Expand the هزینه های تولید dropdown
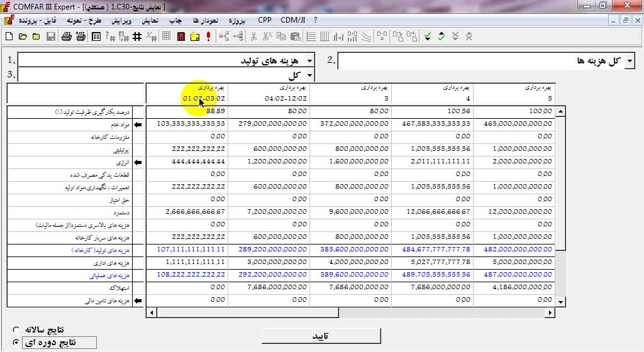Image resolution: width=644 pixels, height=352 pixels. (309, 61)
